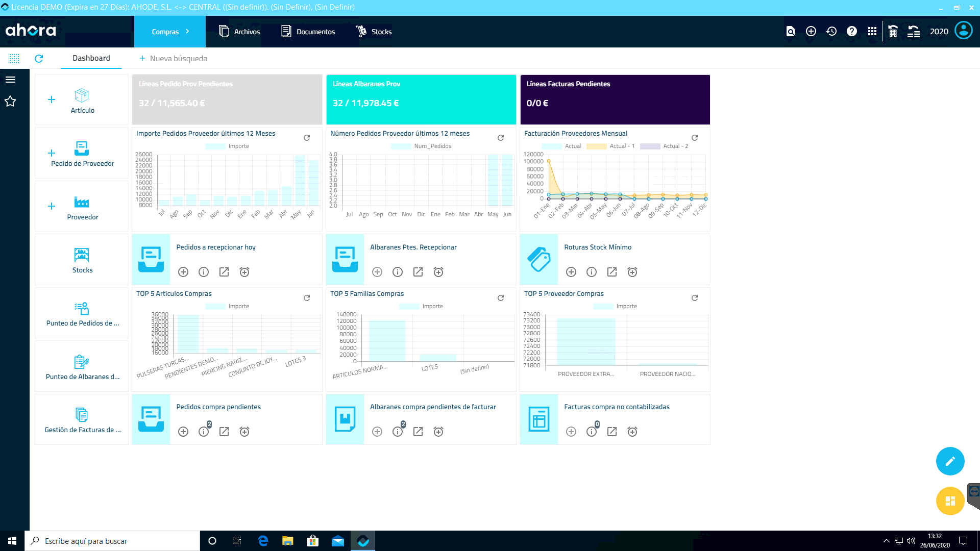Expand the hamburger menu in left sidebar
The width and height of the screenshot is (980, 551).
coord(10,80)
